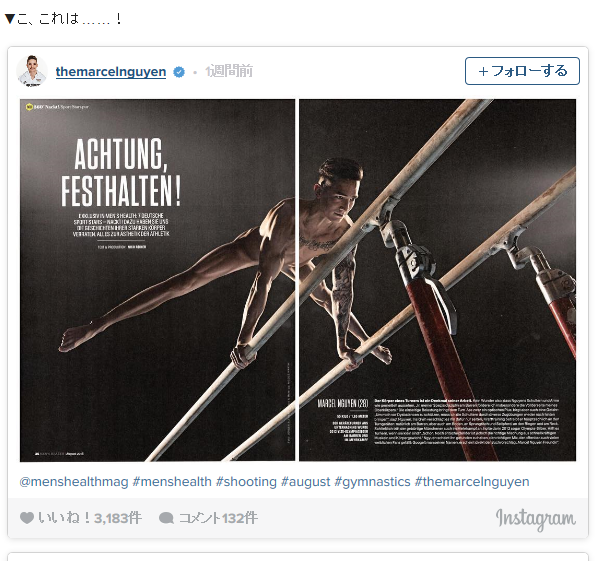
Task: Click the ACHTUNG, FESTHALTEN! headline
Action: click(x=121, y=173)
